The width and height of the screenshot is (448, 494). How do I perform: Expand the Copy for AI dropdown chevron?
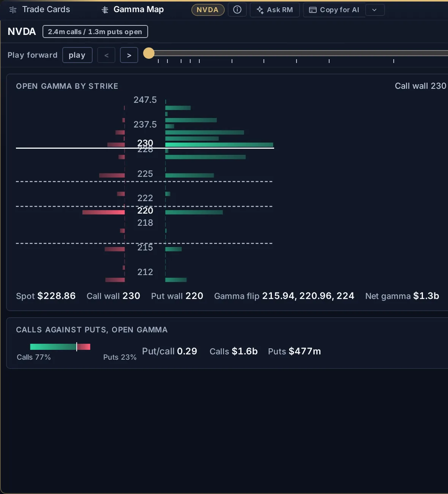click(375, 10)
